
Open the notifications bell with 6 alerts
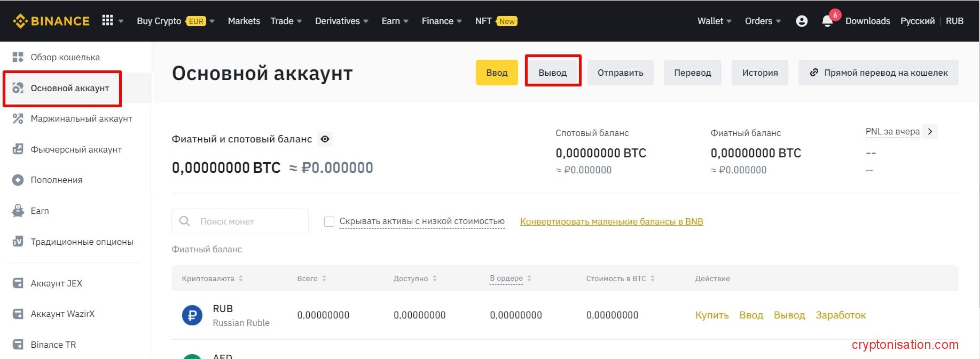point(827,22)
